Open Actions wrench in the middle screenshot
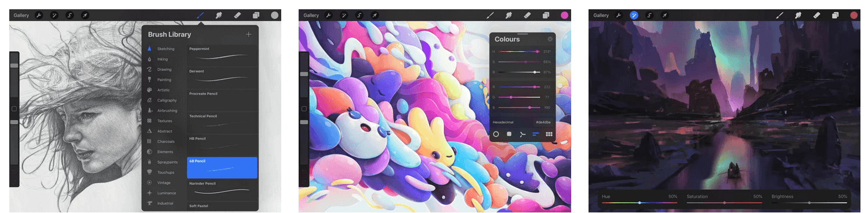Image resolution: width=868 pixels, height=213 pixels. tap(329, 15)
